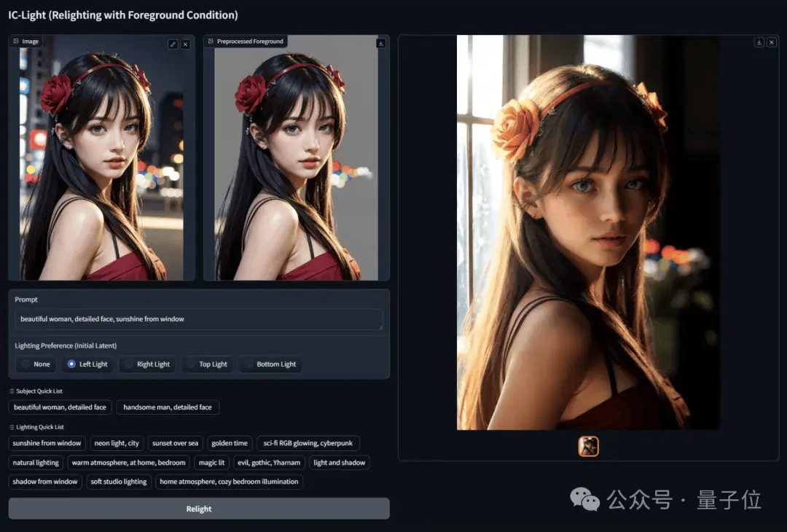The height and width of the screenshot is (532, 787).
Task: Apply the 'sci-fi RGB glowing, cyberpunk' preset
Action: [x=308, y=443]
